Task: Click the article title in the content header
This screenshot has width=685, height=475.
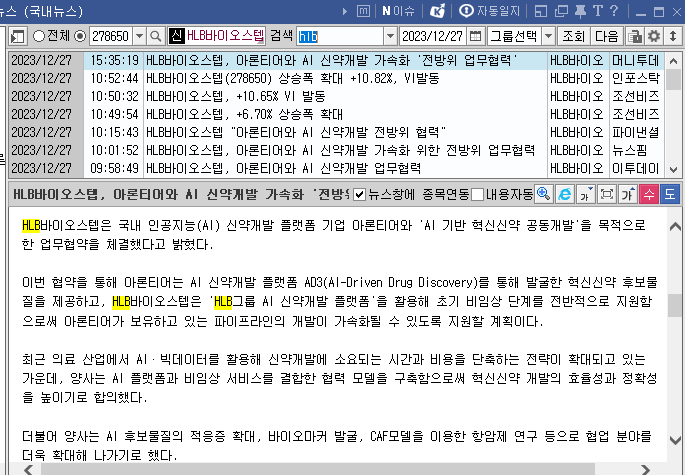Action: [181, 194]
